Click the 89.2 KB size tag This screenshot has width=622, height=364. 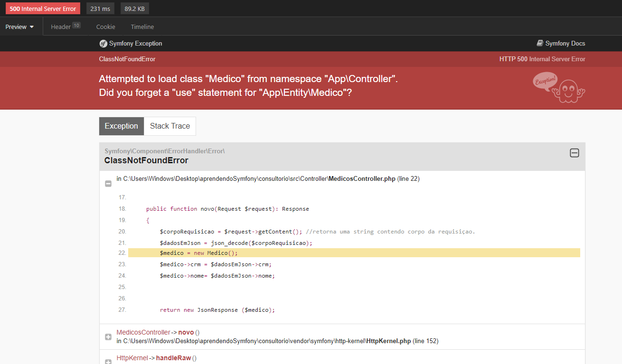click(135, 9)
